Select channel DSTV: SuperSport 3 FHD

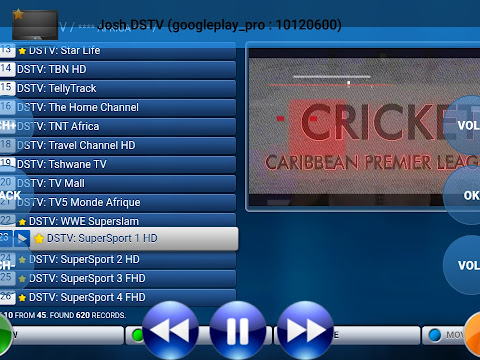point(118,279)
